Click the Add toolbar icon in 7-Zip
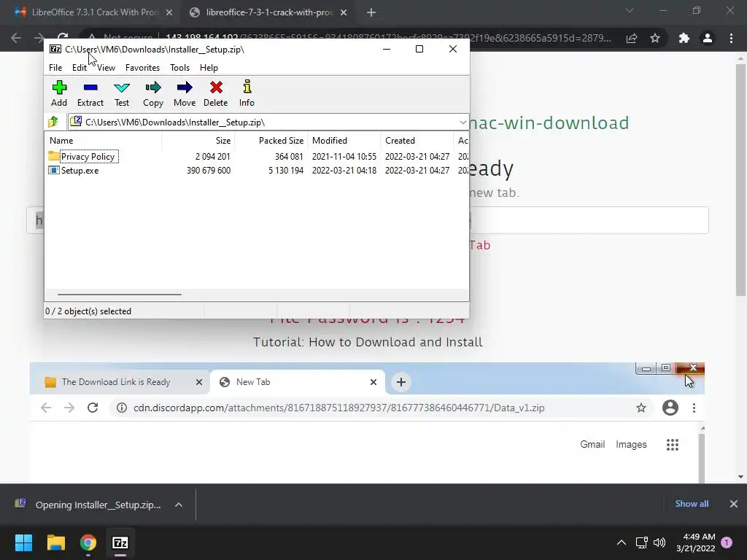 click(x=59, y=93)
